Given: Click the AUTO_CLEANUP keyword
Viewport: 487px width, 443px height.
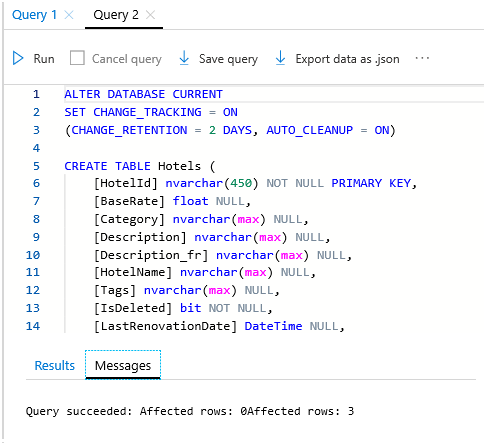Looking at the screenshot, I should [x=309, y=130].
